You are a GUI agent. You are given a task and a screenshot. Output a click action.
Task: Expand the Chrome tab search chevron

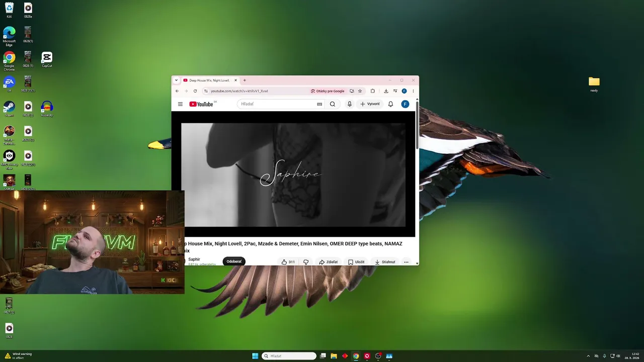click(x=176, y=80)
